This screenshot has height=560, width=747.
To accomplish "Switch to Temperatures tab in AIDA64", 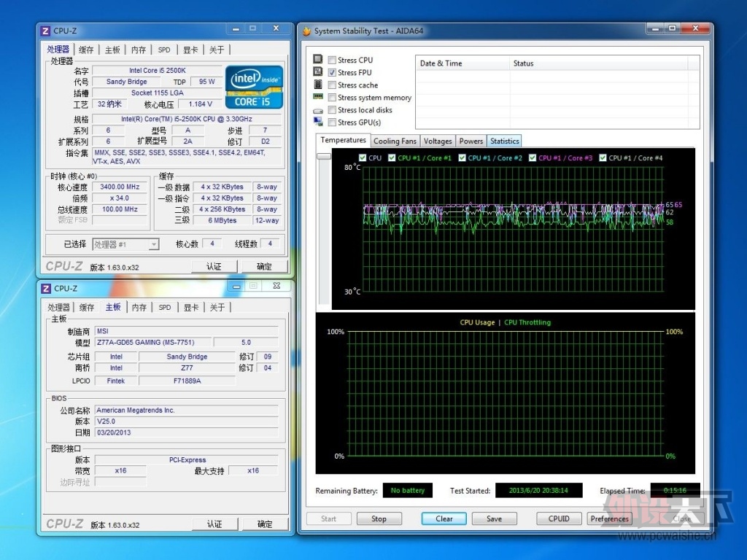I will coord(343,140).
